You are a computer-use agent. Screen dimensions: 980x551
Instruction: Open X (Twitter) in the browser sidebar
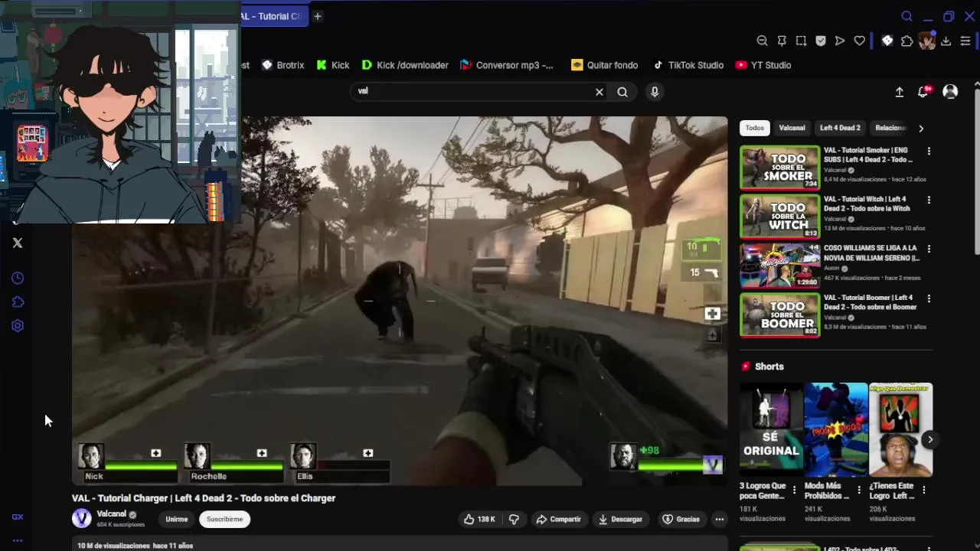(18, 243)
